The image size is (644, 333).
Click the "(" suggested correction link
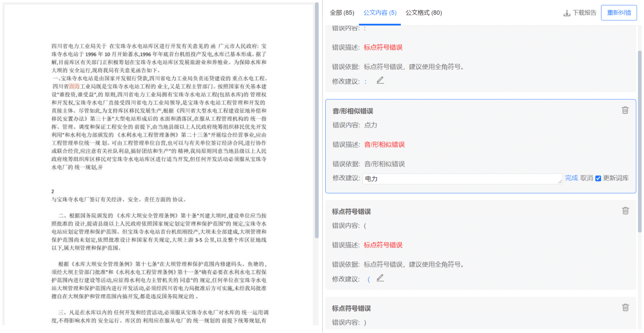369,279
